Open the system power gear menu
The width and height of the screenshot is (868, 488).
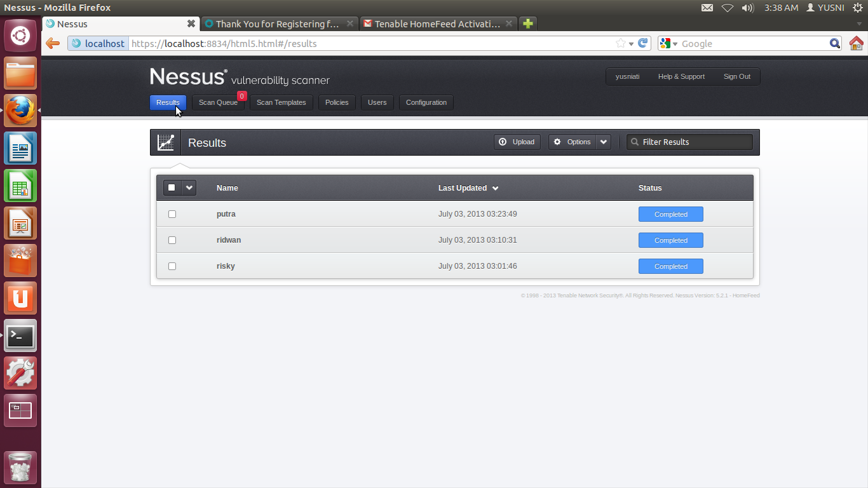(x=857, y=8)
